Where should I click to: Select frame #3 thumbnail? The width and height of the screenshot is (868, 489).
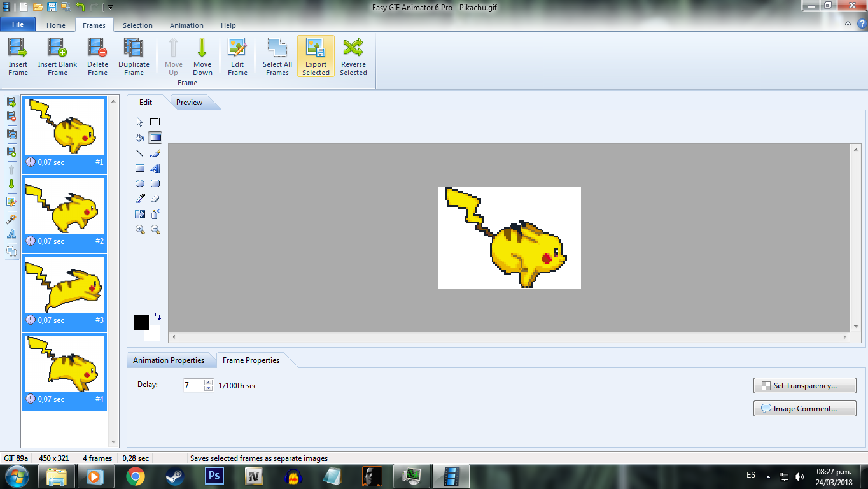pos(64,285)
